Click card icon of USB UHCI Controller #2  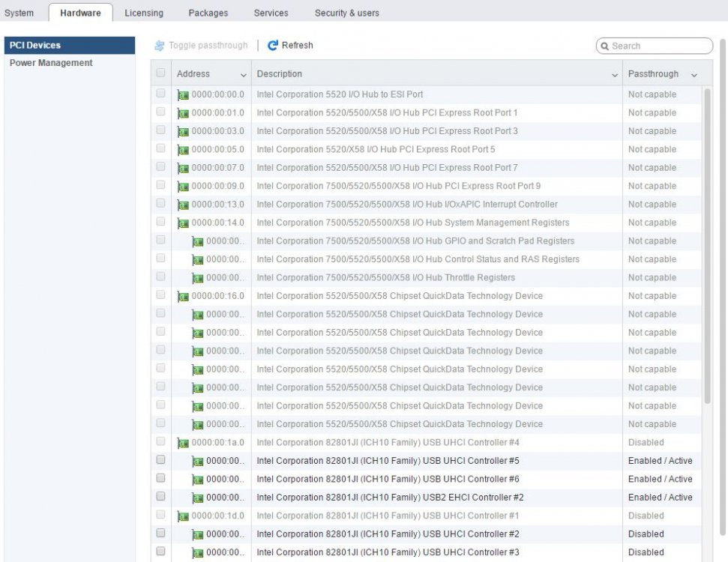(198, 535)
